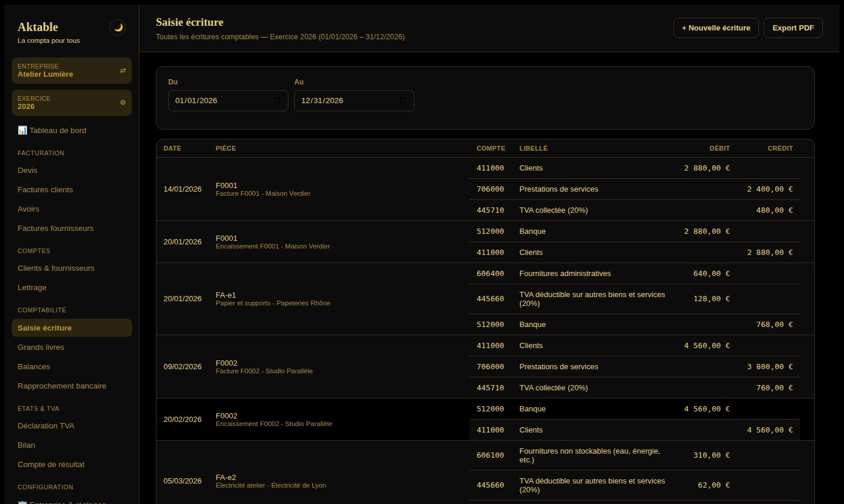
Task: Click the swap icon in the Entreprise card
Action: 122,70
